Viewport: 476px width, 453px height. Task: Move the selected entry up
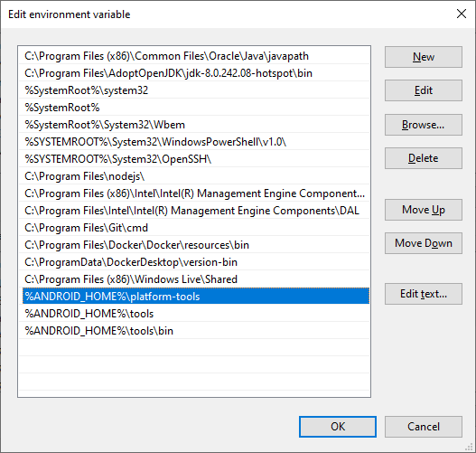pyautogui.click(x=424, y=210)
